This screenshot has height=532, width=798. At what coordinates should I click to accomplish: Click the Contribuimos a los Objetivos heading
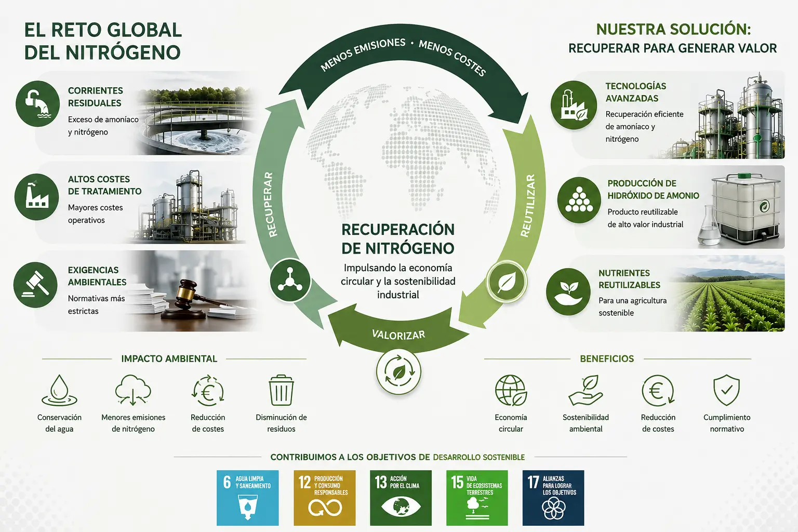click(x=397, y=457)
